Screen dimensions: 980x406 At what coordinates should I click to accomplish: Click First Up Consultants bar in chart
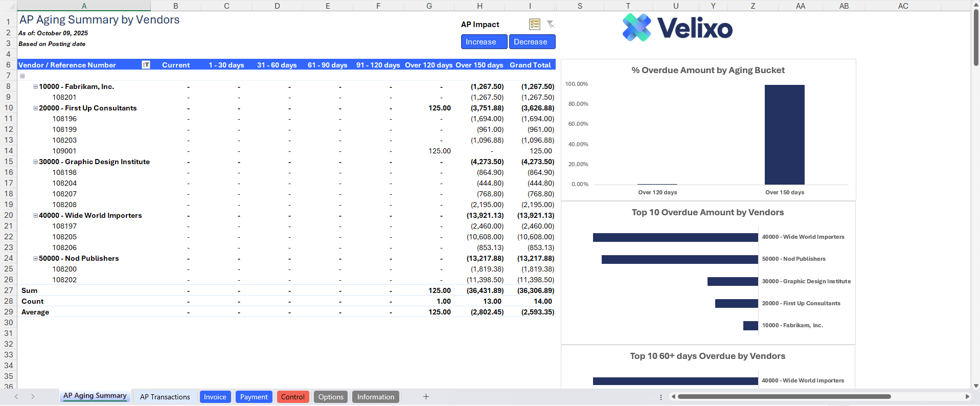pos(737,303)
